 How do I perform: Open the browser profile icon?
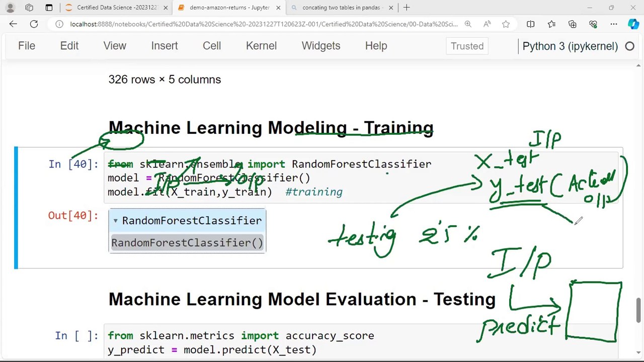[x=10, y=8]
